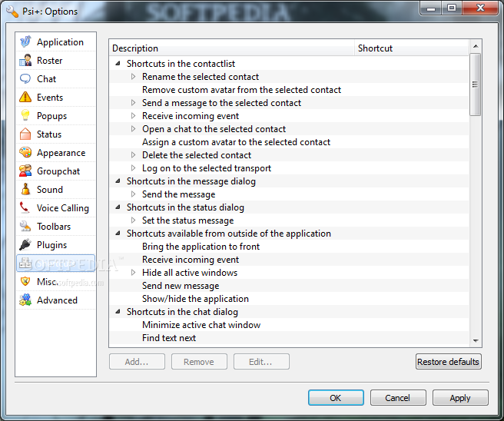Viewport: 504px width, 421px height.
Task: Expand Send the message entry
Action: click(x=134, y=194)
